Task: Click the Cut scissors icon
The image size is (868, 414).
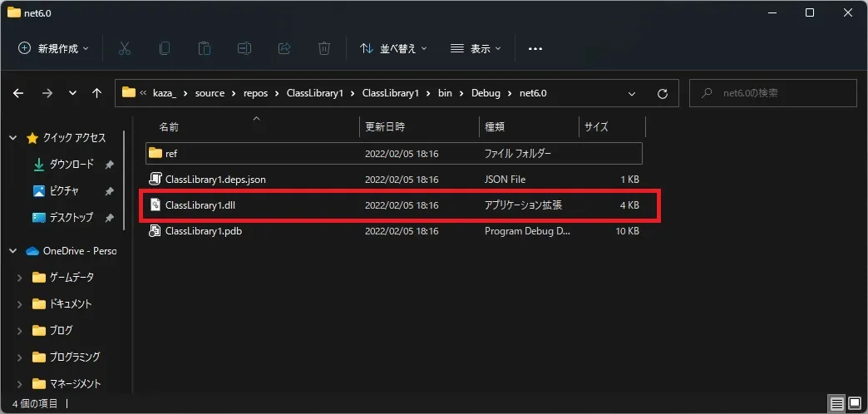Action: tap(125, 49)
